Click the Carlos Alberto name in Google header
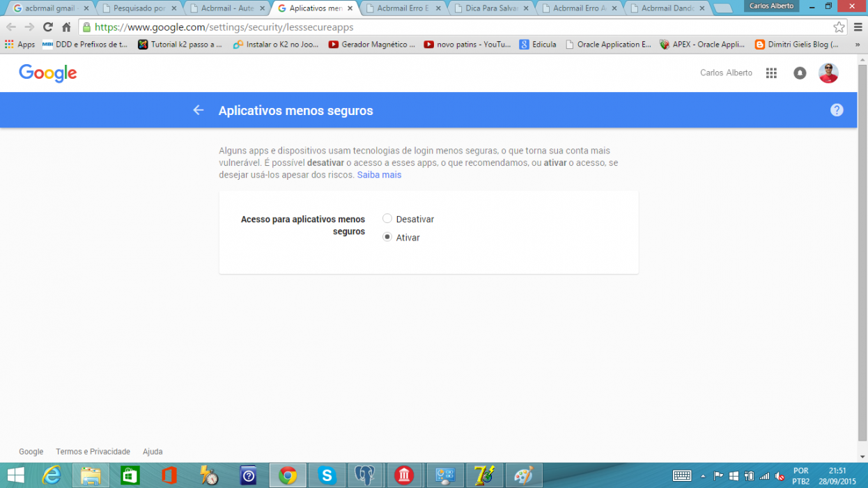The image size is (868, 488). (x=726, y=73)
